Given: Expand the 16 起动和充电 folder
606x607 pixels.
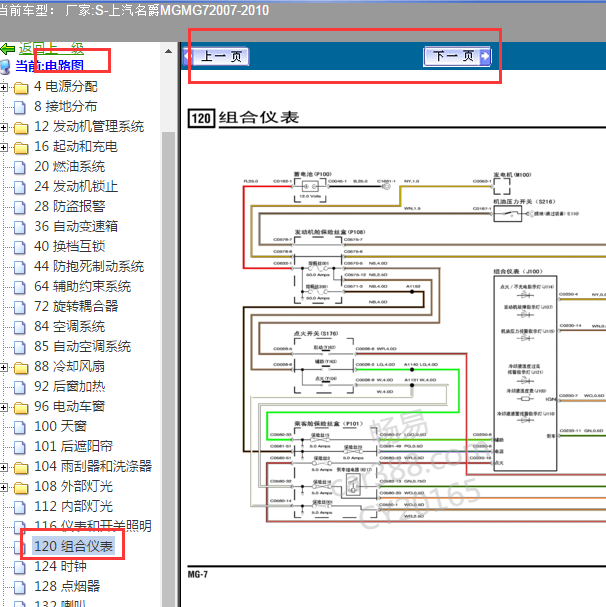Looking at the screenshot, I should [3, 147].
